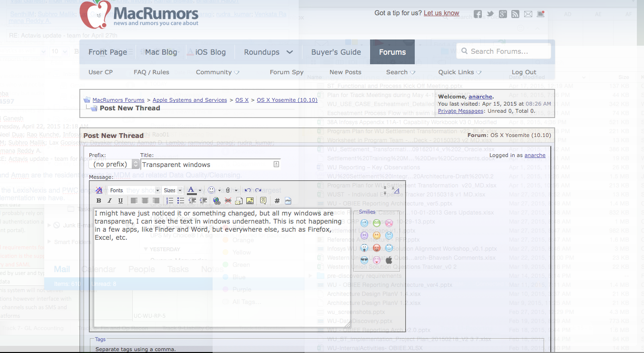Click the 'Let us know' tip link
644x353 pixels.
pyautogui.click(x=441, y=13)
